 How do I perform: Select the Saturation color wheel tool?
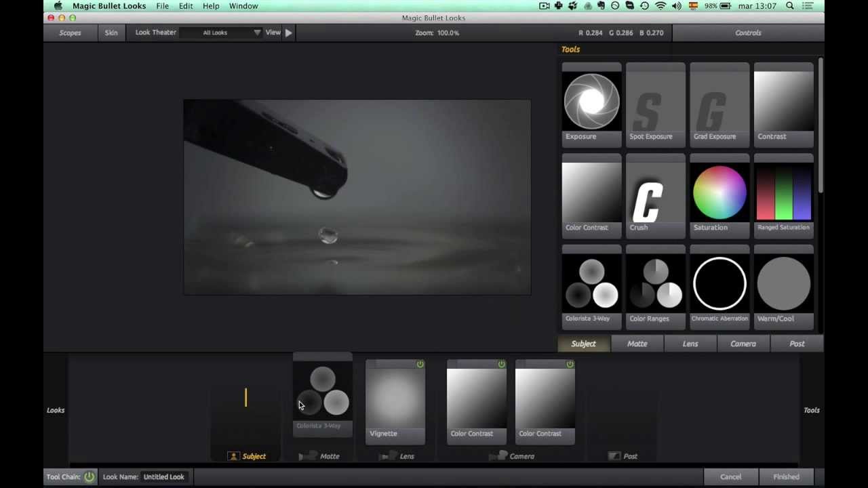pos(719,196)
